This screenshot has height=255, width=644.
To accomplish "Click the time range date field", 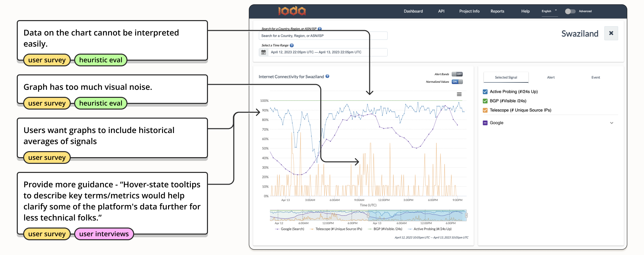I will click(327, 52).
